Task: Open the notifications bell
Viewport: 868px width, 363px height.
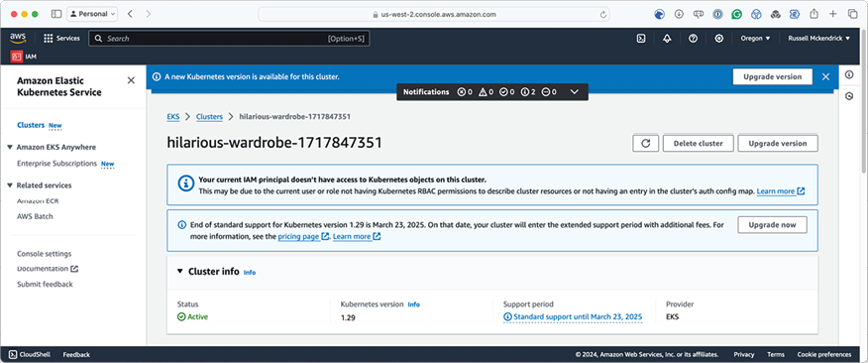Action: [x=667, y=39]
